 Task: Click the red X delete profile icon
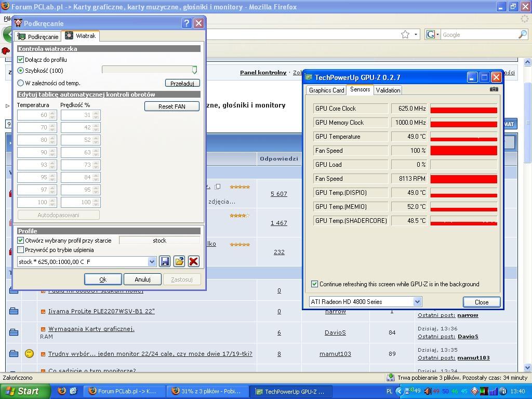pyautogui.click(x=193, y=261)
